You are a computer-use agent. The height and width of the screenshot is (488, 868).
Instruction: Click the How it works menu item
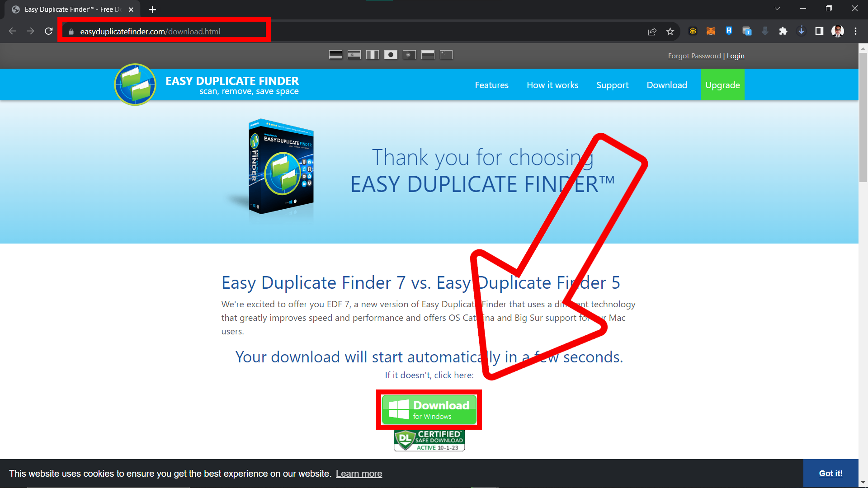[x=552, y=84]
